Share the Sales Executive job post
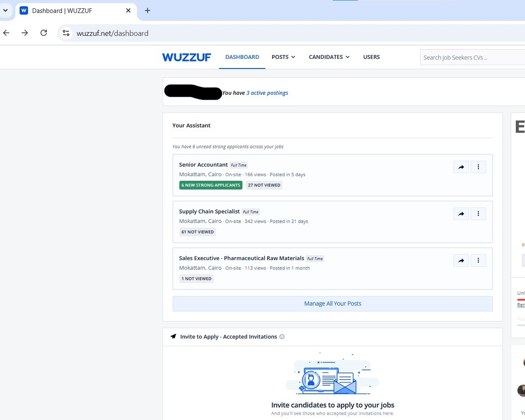 click(461, 261)
